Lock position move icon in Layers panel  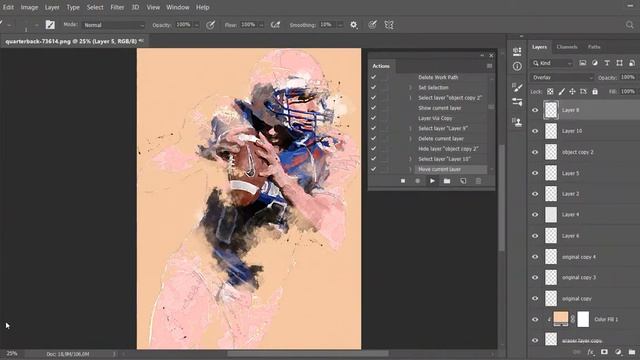(x=572, y=92)
